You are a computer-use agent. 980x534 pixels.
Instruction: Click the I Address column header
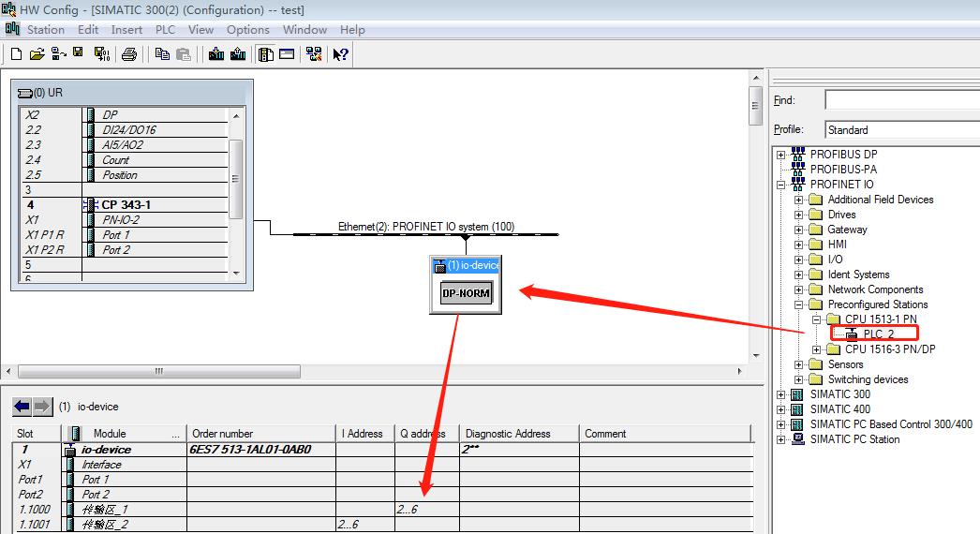tap(365, 434)
